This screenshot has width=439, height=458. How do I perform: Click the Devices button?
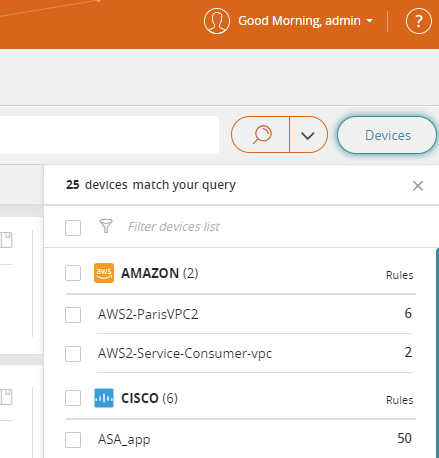pyautogui.click(x=387, y=135)
